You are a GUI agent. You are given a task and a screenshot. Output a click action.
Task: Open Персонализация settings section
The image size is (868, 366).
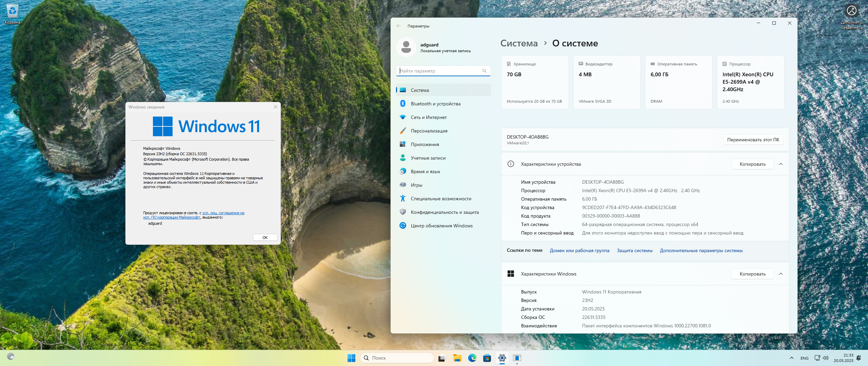[x=429, y=131]
